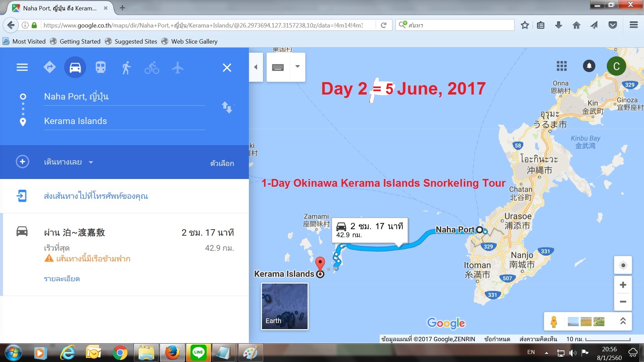Switch to Earth satellite view thumbnail
Viewport: 644px width, 362px height.
(x=284, y=306)
